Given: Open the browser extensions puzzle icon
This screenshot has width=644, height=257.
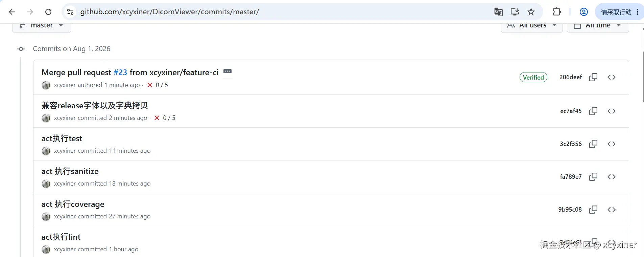Looking at the screenshot, I should coord(556,12).
